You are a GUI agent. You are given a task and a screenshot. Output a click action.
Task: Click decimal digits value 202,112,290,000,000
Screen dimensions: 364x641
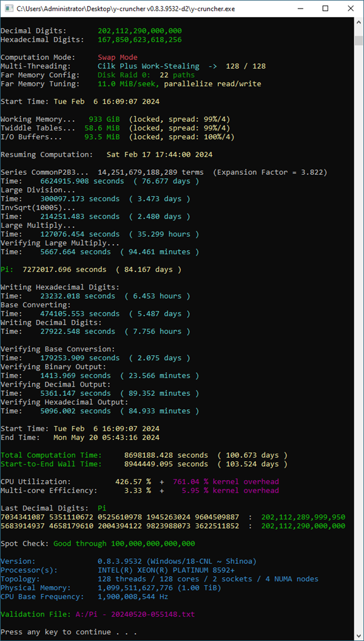tap(140, 31)
